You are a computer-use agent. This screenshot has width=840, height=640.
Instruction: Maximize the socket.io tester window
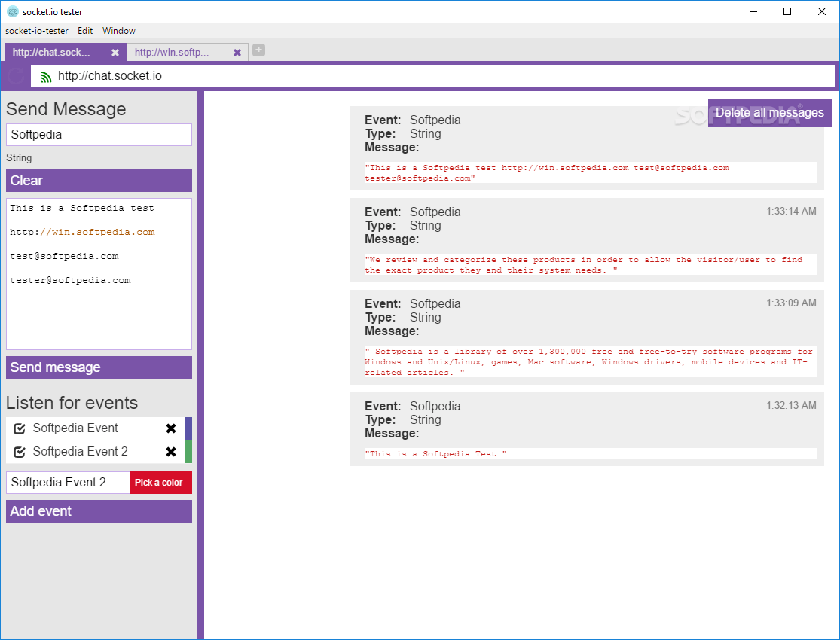787,11
